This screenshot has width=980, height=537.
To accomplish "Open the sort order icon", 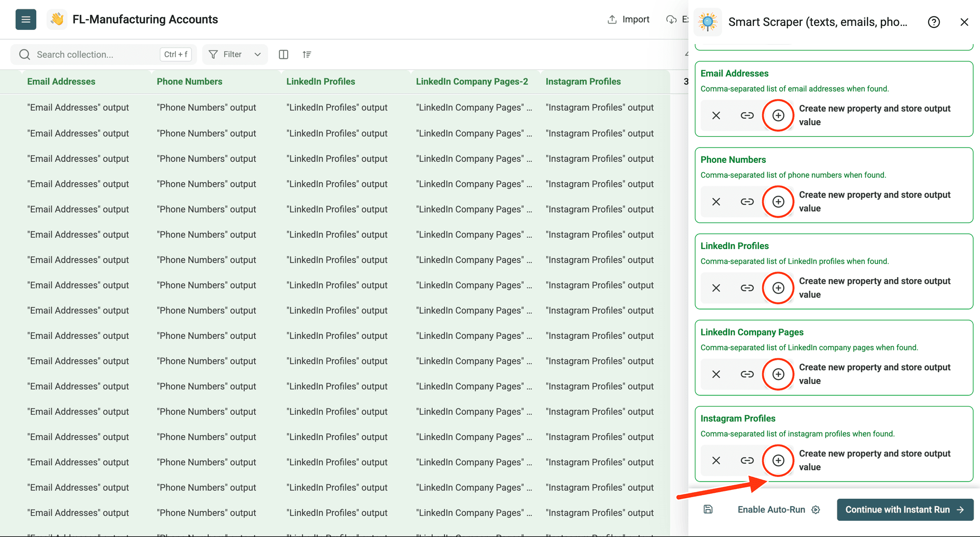I will point(307,54).
